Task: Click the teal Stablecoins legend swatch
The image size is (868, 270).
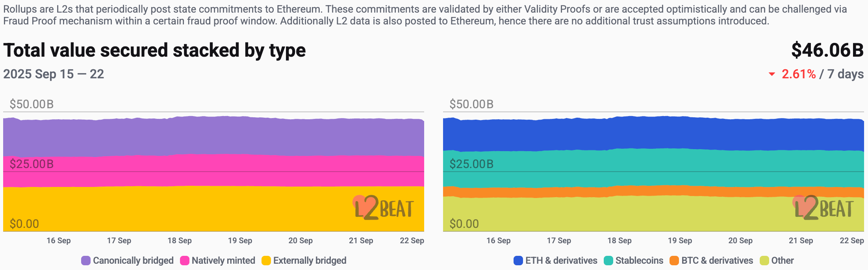Action: click(x=608, y=261)
